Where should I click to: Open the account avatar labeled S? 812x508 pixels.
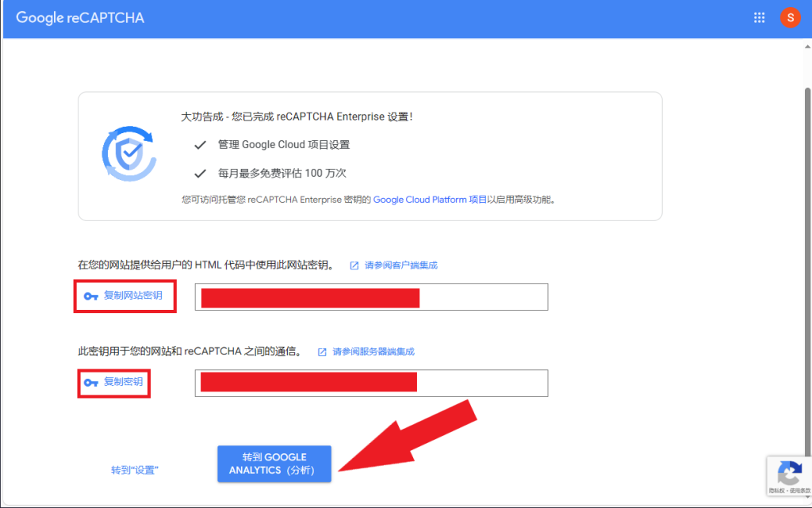791,17
